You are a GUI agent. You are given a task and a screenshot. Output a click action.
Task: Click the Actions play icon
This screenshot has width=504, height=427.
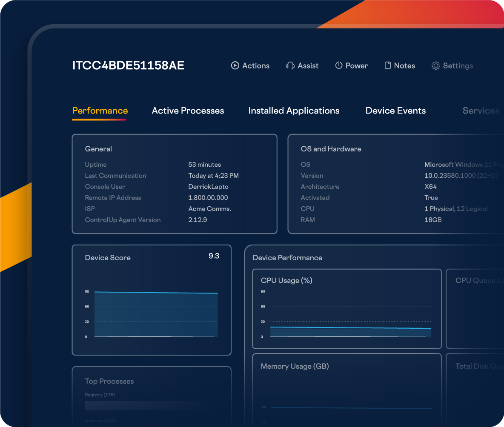tap(235, 65)
